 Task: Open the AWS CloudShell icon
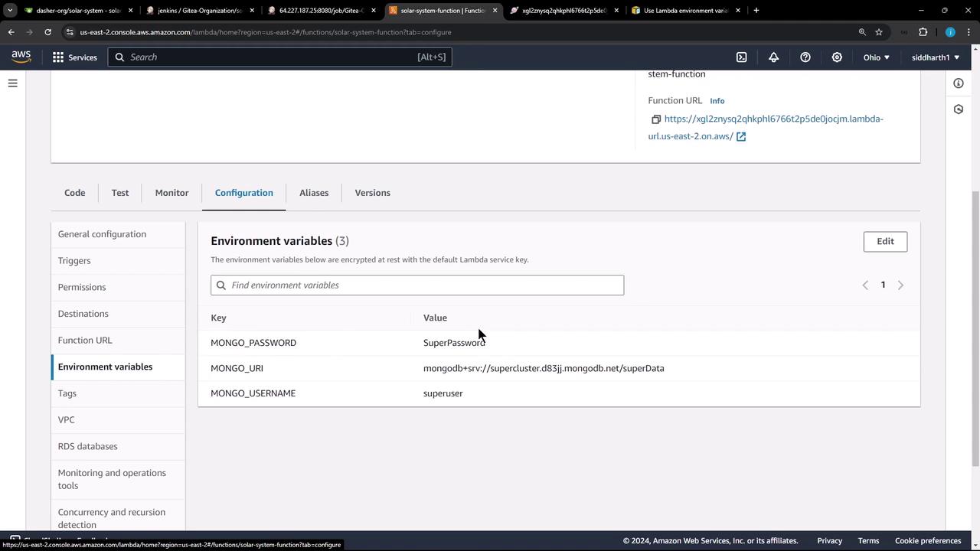[x=741, y=57]
